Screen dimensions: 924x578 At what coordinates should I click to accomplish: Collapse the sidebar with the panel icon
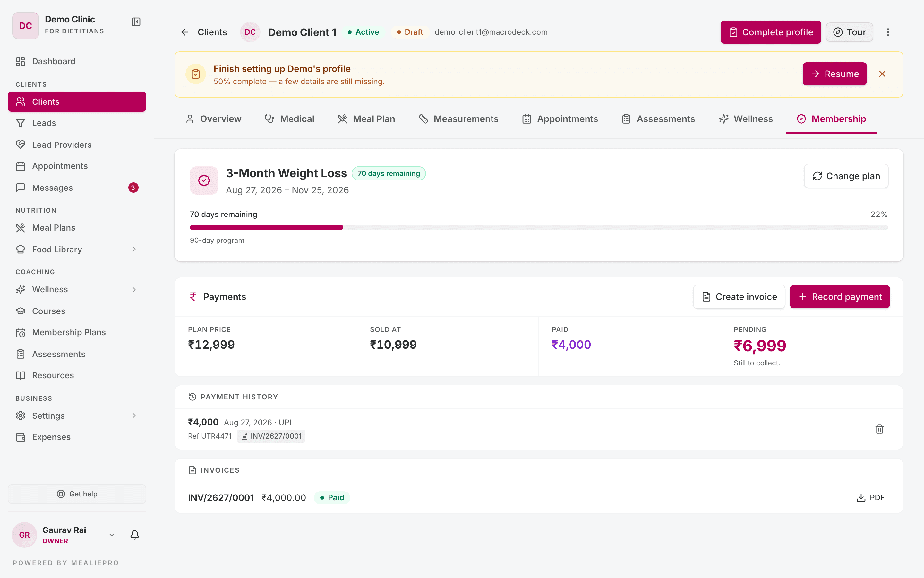tap(136, 22)
